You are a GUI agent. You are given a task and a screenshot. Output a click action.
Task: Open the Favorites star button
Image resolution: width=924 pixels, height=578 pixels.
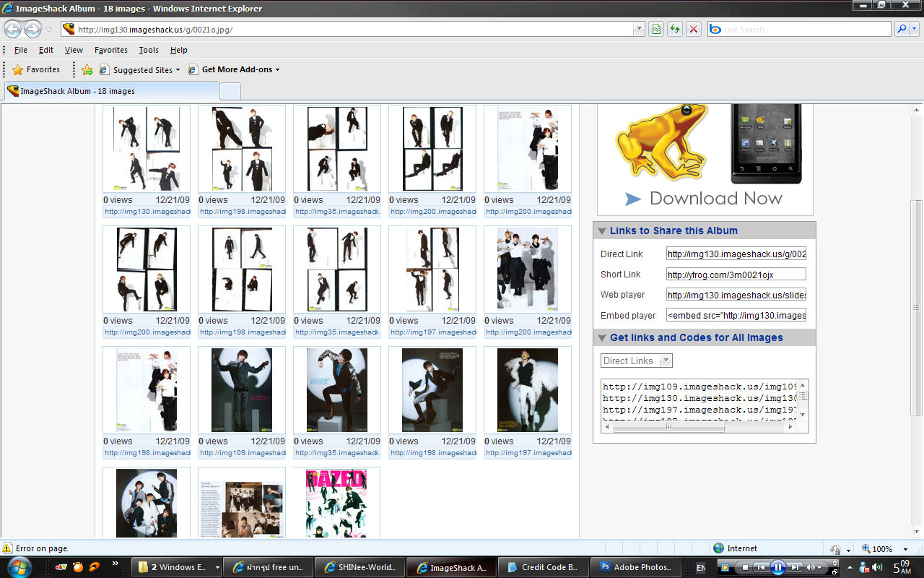pos(36,69)
